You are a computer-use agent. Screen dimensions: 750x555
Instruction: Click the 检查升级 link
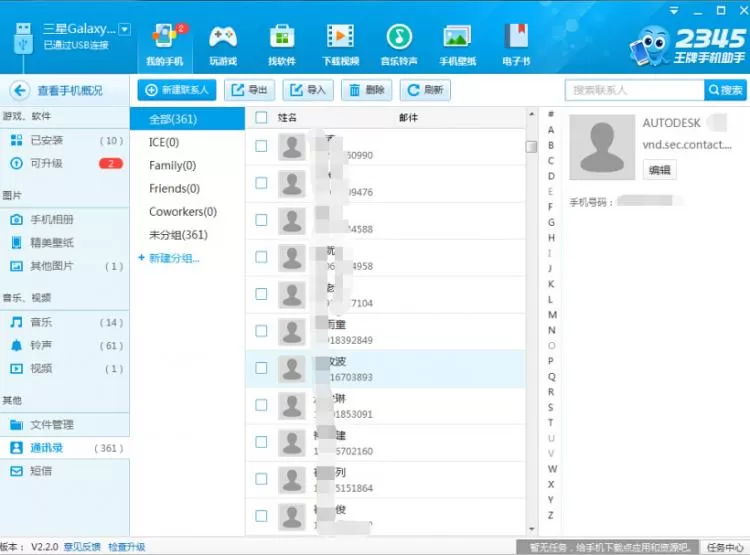tap(127, 547)
